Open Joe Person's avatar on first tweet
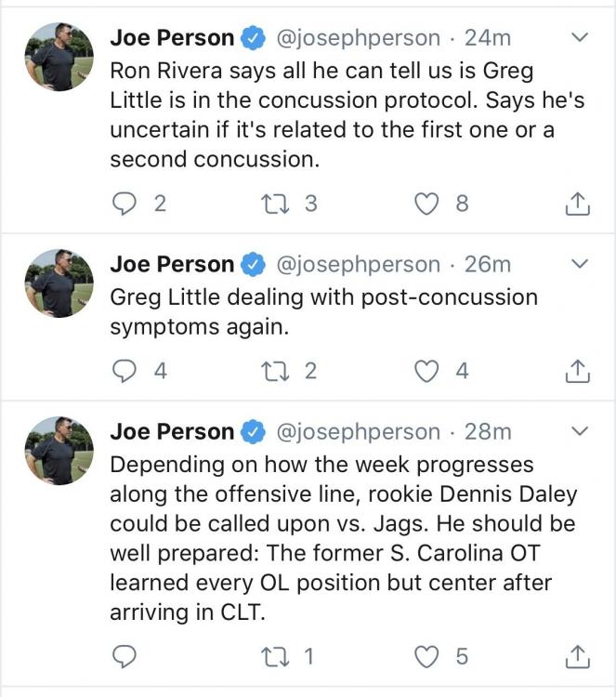 (x=59, y=57)
